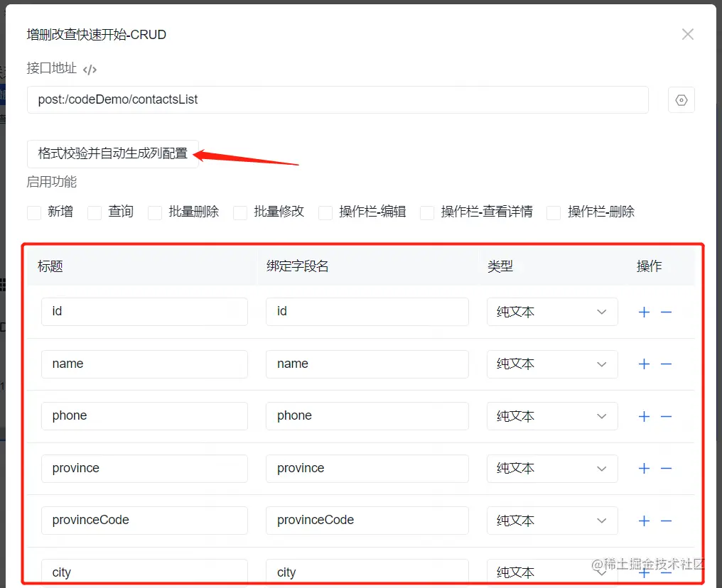Image resolution: width=722 pixels, height=588 pixels.
Task: Click the 格式校验并自动生成列配置 button
Action: coord(112,153)
